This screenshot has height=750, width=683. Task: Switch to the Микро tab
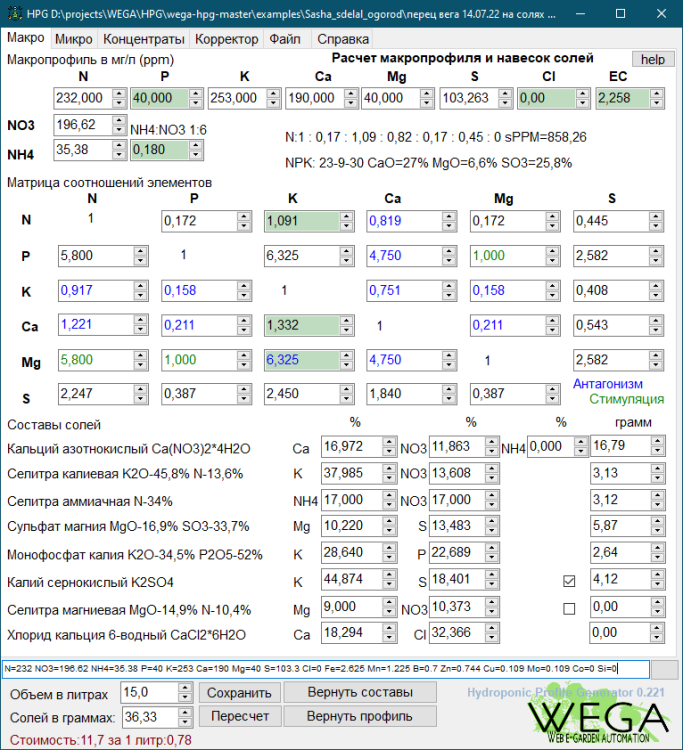(74, 39)
